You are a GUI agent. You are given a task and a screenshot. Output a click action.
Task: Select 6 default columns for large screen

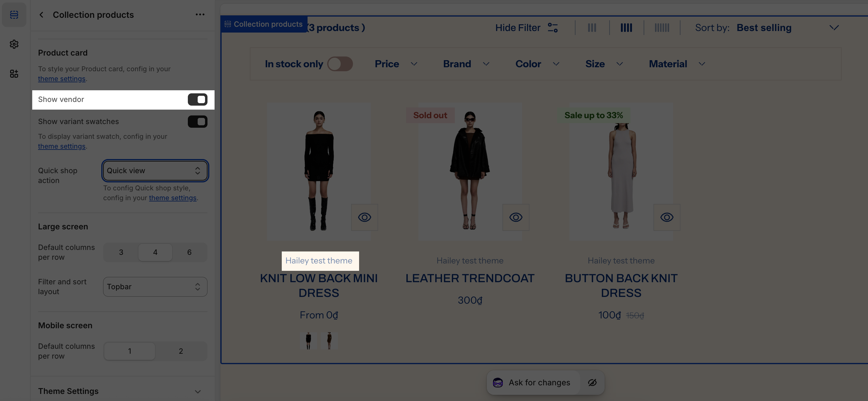point(189,252)
